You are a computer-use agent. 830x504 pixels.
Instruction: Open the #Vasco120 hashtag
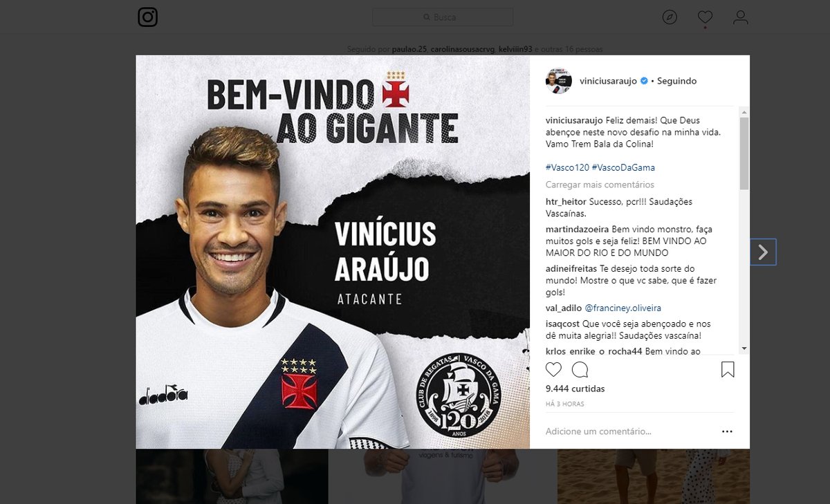coord(567,167)
